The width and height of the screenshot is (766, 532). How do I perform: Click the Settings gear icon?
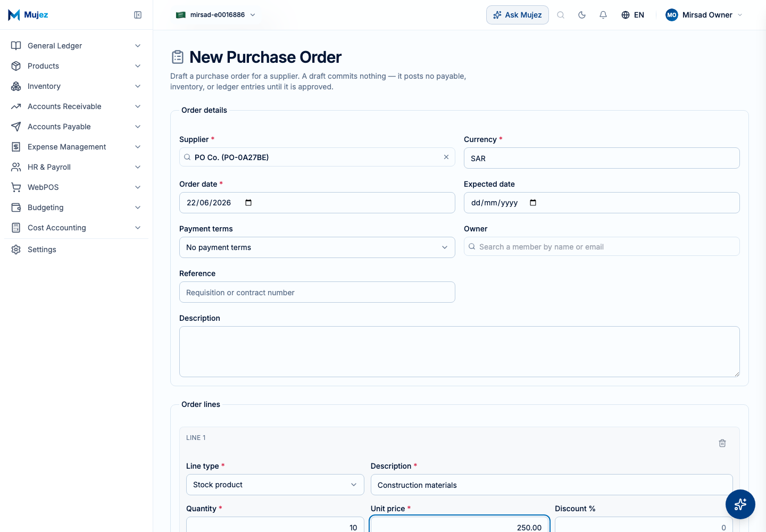[x=16, y=250]
